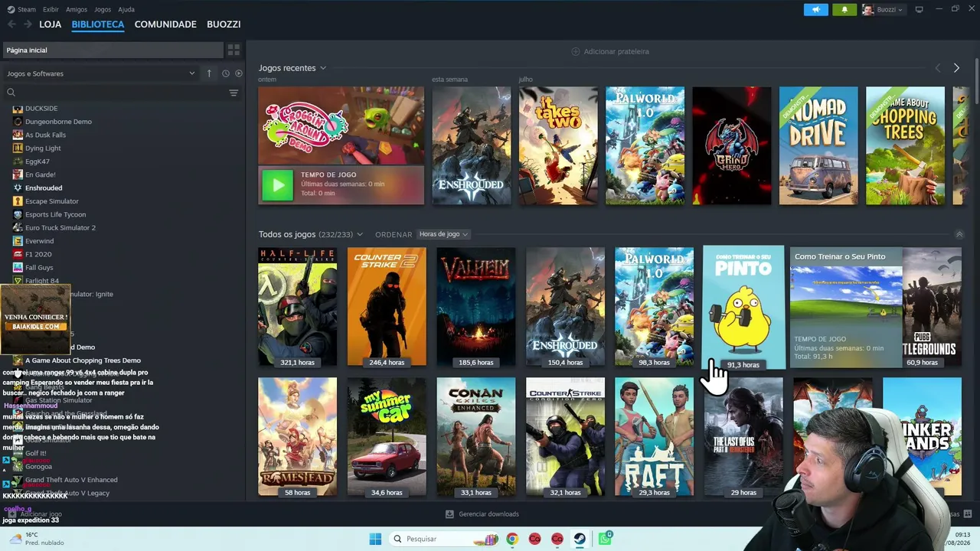980x551 pixels.
Task: Open the Steam logo menu
Action: [x=21, y=9]
